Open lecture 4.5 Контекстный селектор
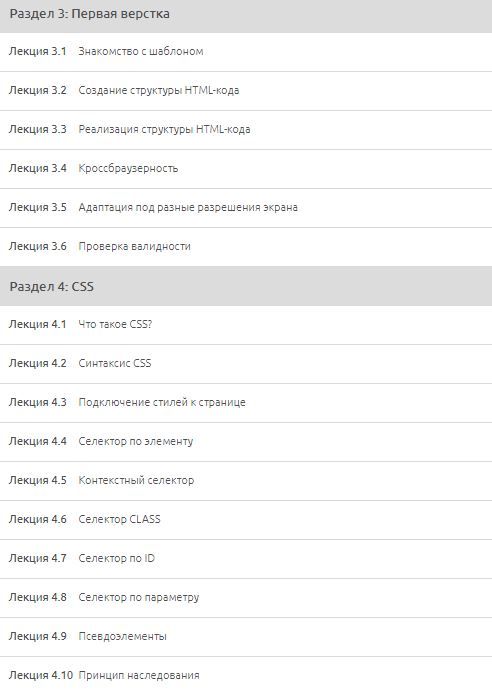Image resolution: width=492 pixels, height=690 pixels. click(x=246, y=481)
